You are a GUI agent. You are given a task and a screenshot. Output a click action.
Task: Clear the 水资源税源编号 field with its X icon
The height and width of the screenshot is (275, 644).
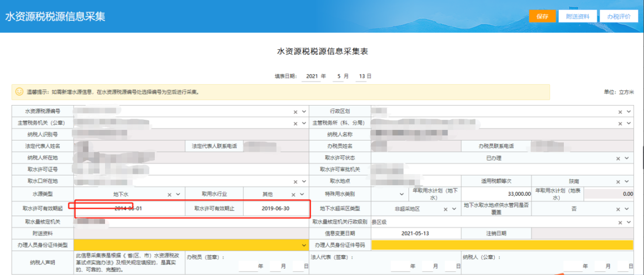click(x=295, y=112)
